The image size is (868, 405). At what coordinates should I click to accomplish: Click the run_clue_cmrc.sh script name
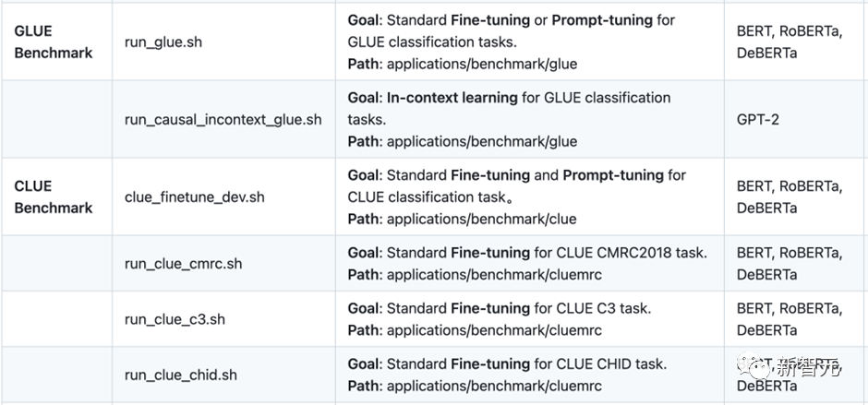pos(183,263)
